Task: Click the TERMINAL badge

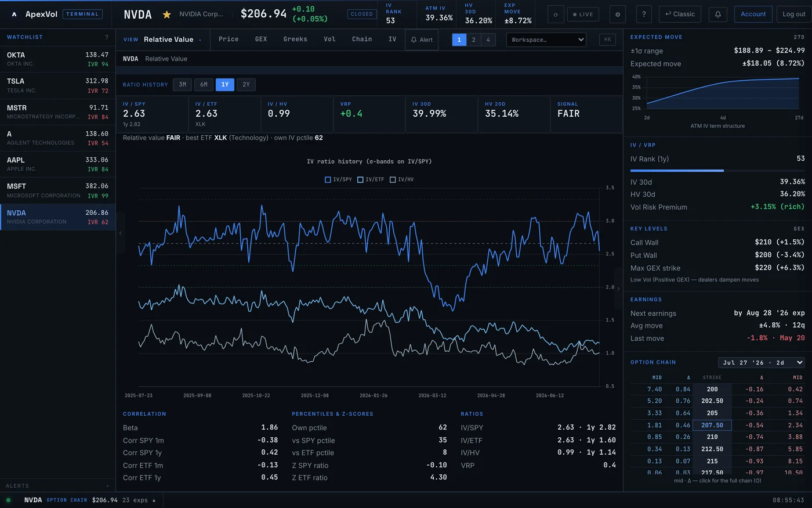Action: tap(82, 15)
